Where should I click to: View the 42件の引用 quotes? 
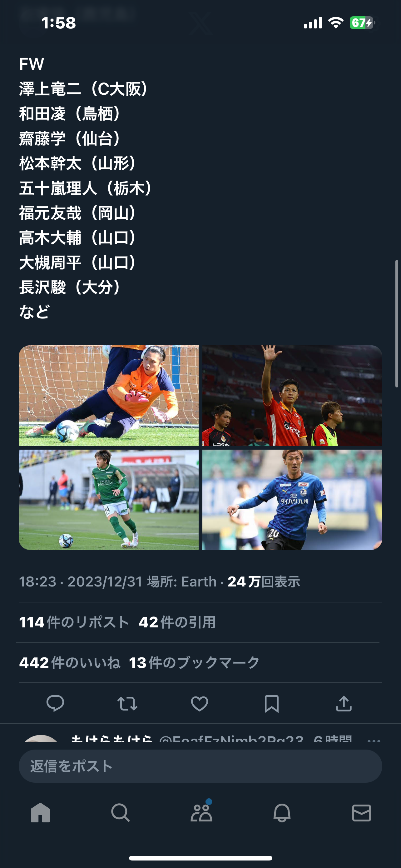[177, 622]
